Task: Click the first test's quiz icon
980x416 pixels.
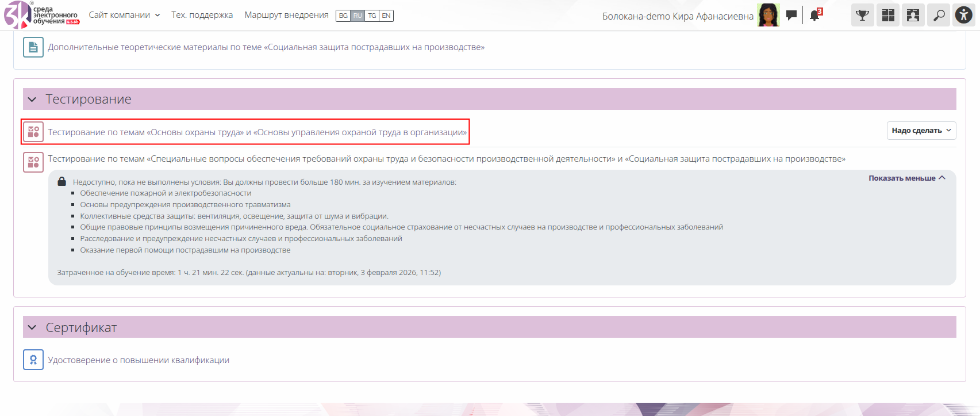Action: point(33,132)
